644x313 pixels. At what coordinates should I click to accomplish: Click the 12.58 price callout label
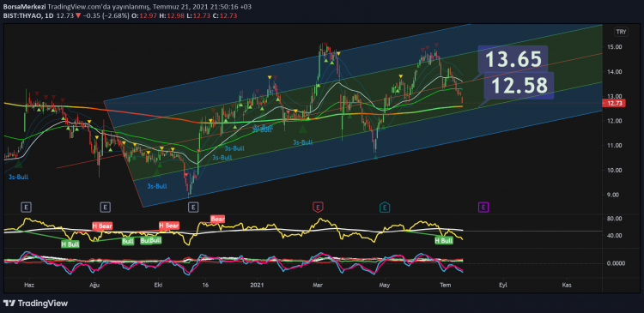(x=519, y=86)
